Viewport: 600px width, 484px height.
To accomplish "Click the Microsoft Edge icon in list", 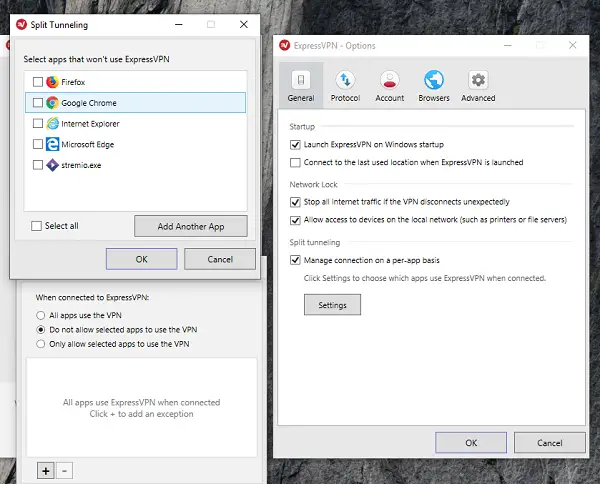I will (x=52, y=144).
